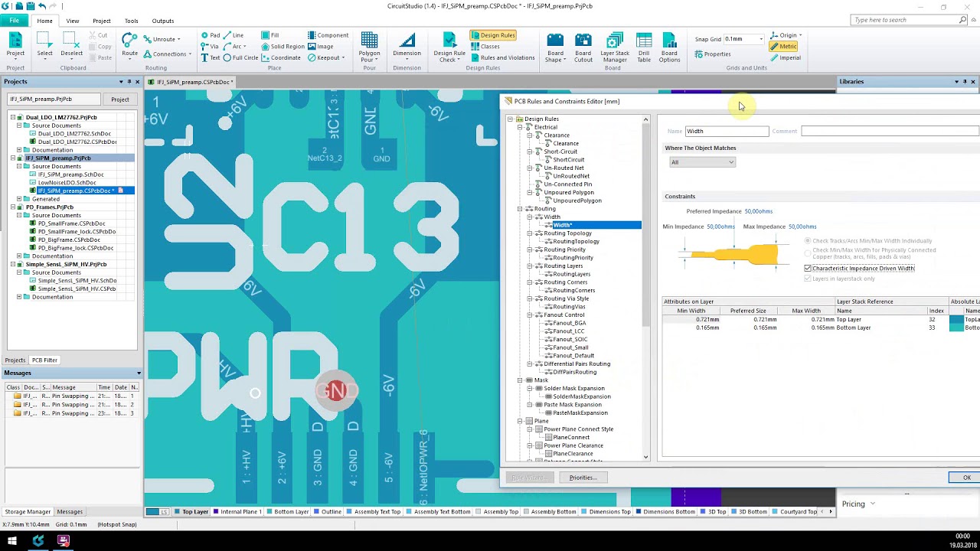Place a Full Circle
980x551 pixels.
tap(240, 58)
